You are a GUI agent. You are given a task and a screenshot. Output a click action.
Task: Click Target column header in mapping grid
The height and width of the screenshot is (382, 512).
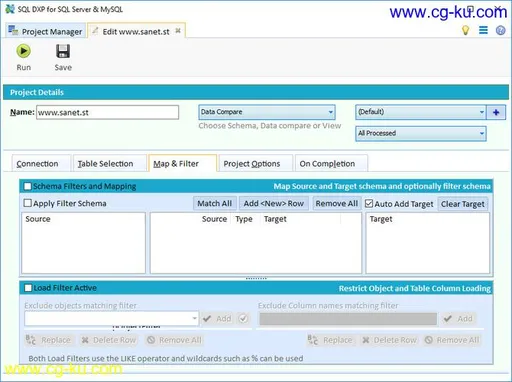pyautogui.click(x=275, y=219)
